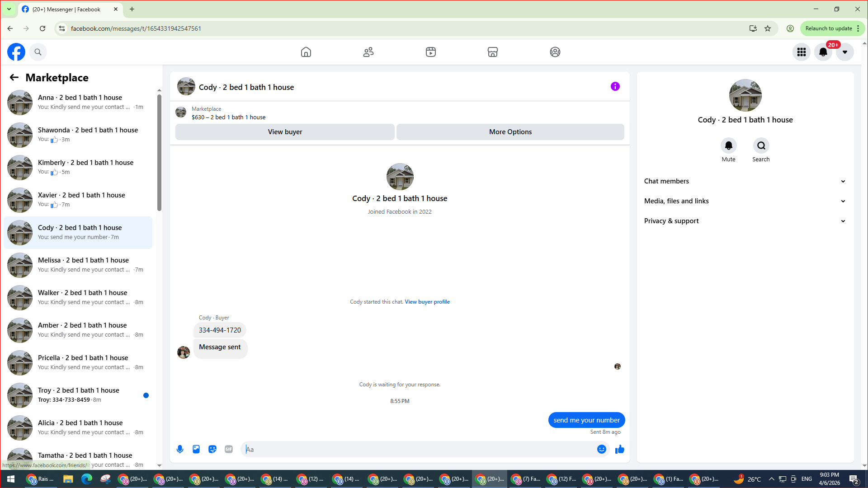
Task: Show hidden system tray icons
Action: 772,479
